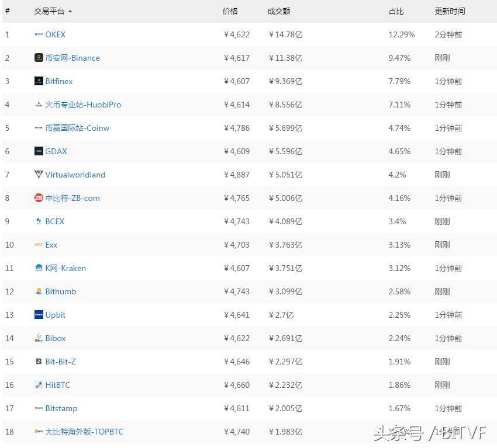Image resolution: width=497 pixels, height=448 pixels.
Task: Open the Virtualworldland link
Action: pos(75,175)
